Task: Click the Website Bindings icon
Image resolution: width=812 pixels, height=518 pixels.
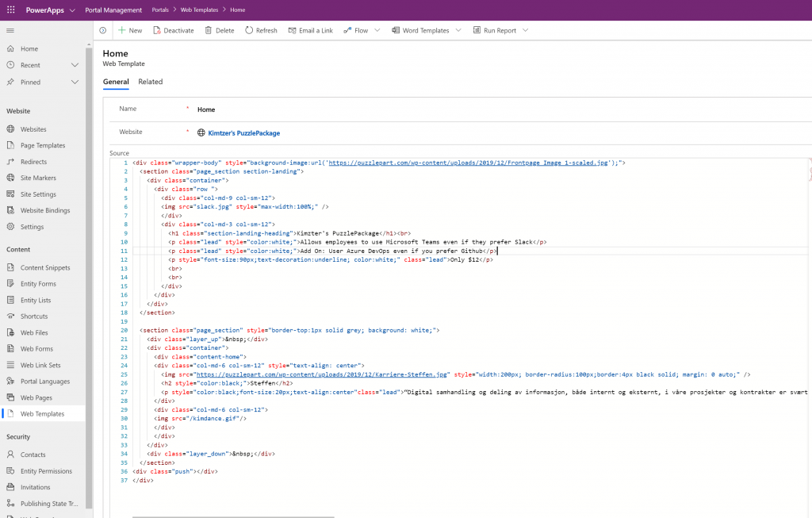Action: click(10, 210)
